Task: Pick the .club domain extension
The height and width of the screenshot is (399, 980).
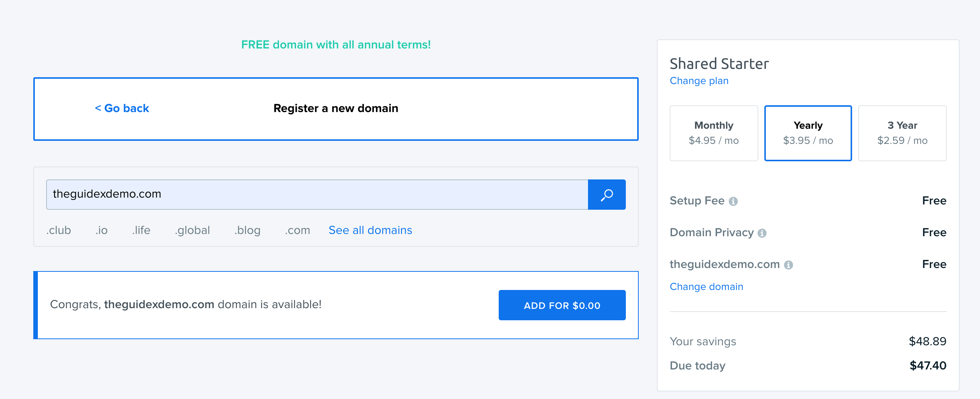Action: tap(59, 230)
